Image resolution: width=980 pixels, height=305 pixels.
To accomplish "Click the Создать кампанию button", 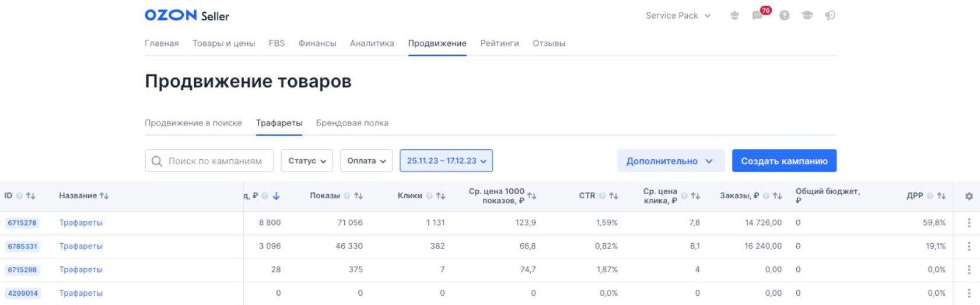I will 784,161.
